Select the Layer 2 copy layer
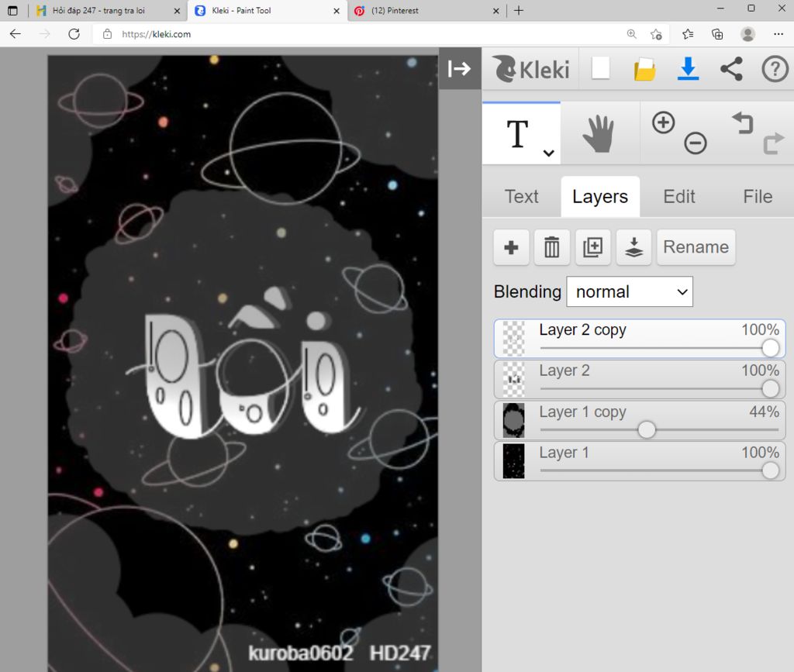The image size is (794, 672). pos(640,339)
